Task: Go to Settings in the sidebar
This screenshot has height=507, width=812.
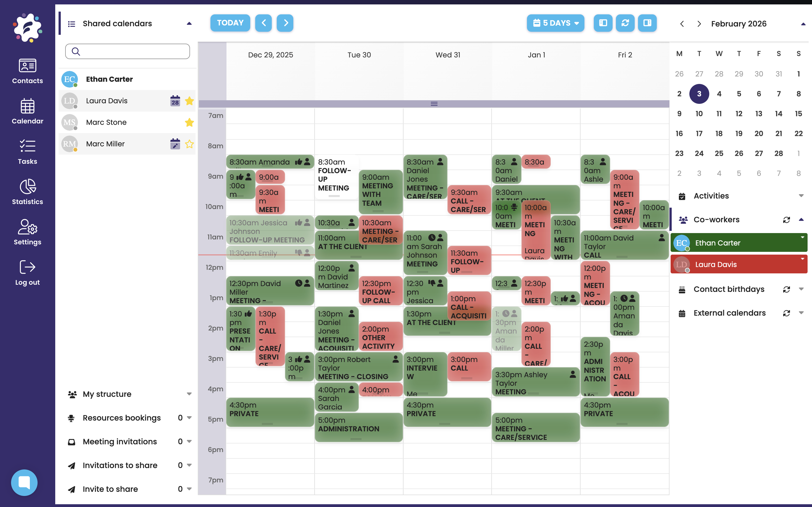Action: pos(28,232)
